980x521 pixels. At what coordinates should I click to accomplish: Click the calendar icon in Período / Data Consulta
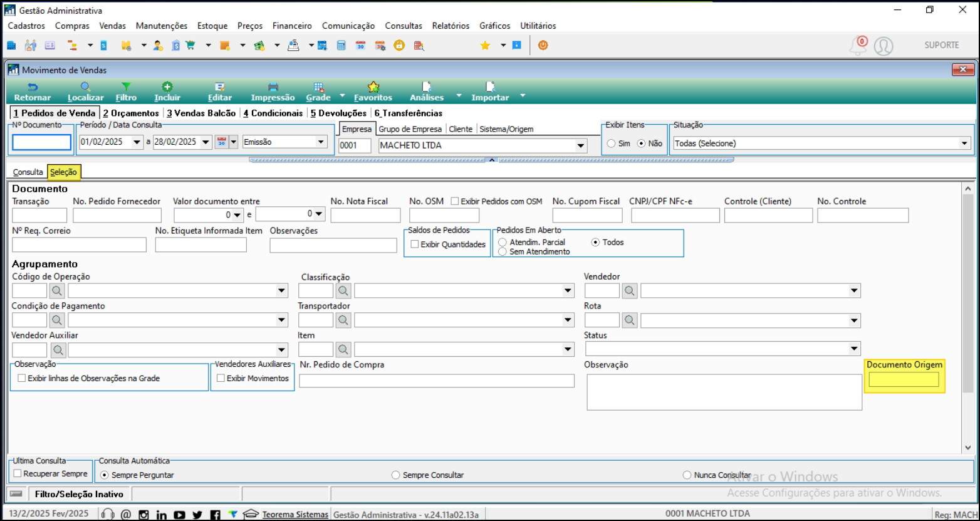221,142
